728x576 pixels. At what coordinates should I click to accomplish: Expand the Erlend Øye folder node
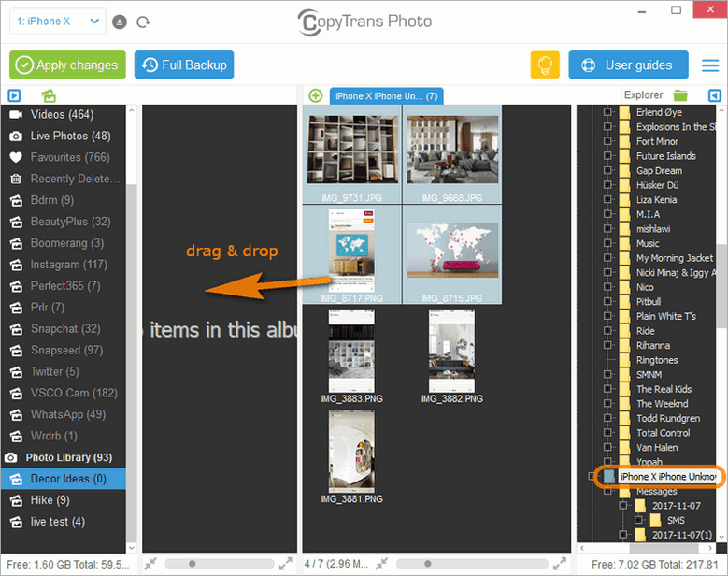pyautogui.click(x=607, y=112)
